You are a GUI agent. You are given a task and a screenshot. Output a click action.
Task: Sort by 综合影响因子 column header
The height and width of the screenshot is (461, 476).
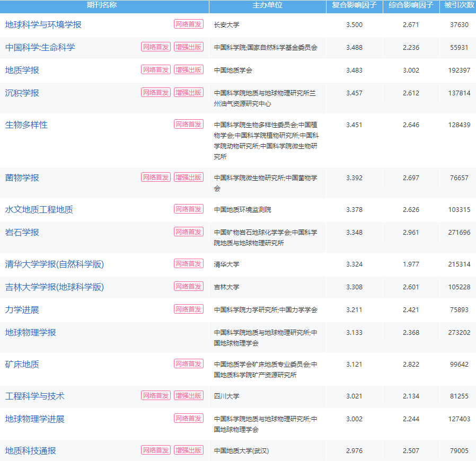(411, 5)
